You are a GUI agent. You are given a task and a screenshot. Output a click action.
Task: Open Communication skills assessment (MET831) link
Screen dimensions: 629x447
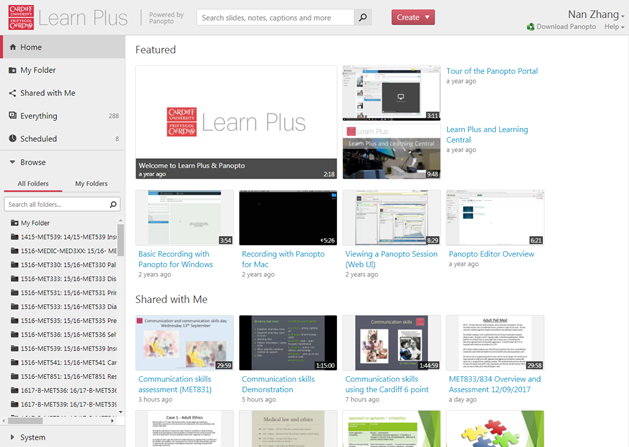click(174, 384)
